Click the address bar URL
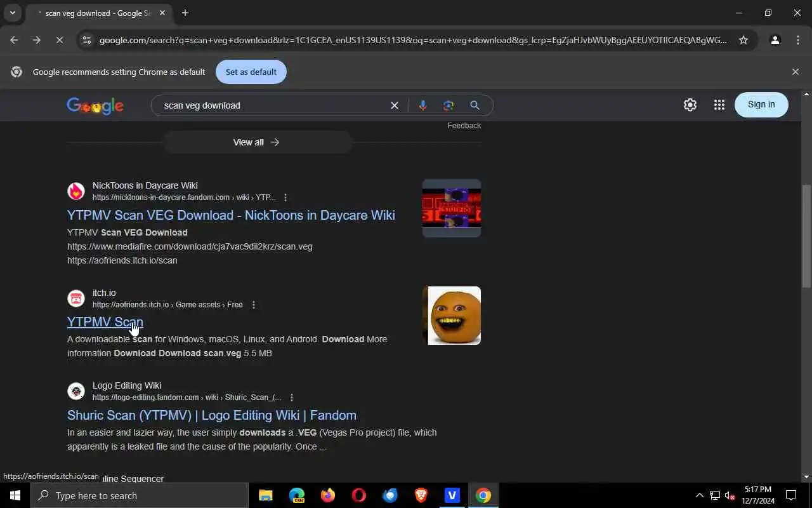 coord(413,40)
